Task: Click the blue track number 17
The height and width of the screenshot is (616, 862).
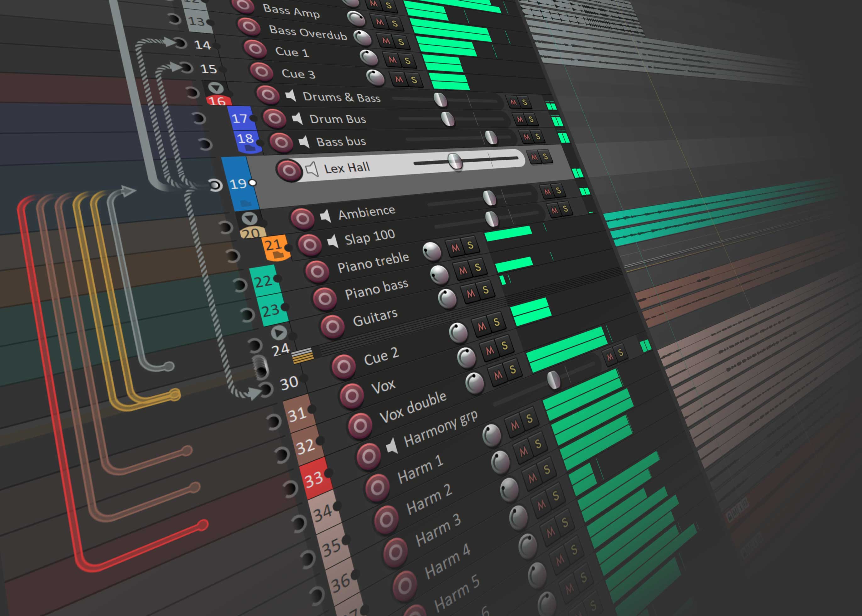Action: point(239,118)
